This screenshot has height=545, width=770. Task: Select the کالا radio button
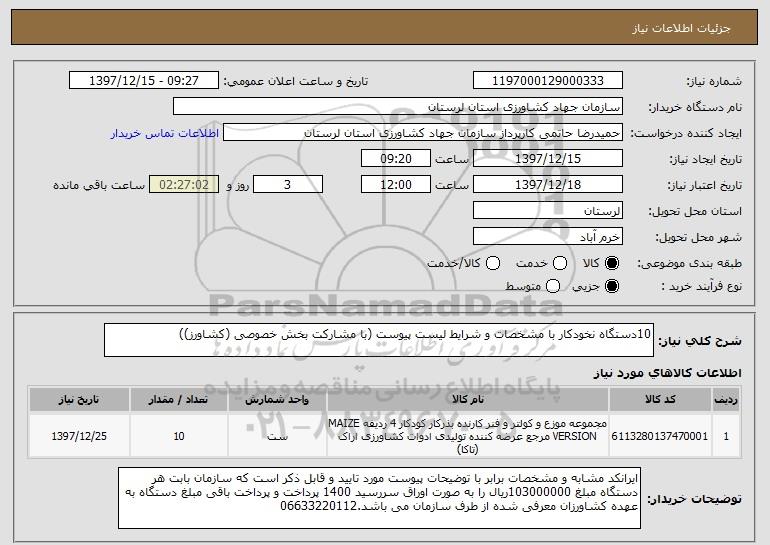pos(612,263)
